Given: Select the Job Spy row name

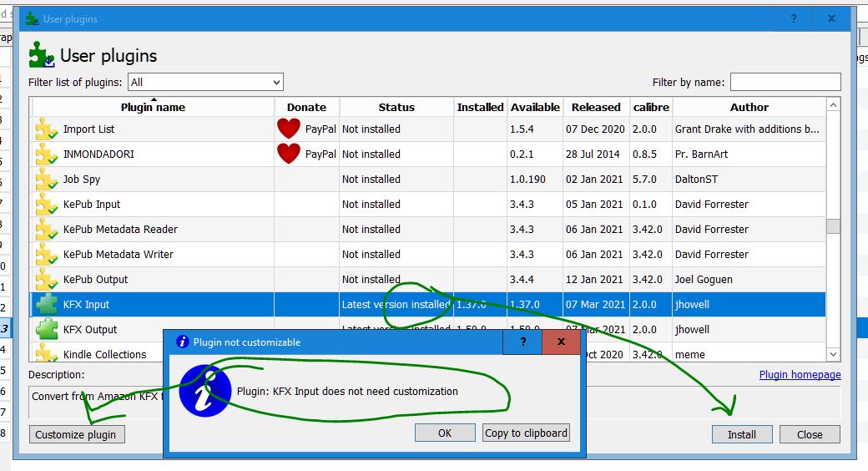Looking at the screenshot, I should click(x=82, y=179).
